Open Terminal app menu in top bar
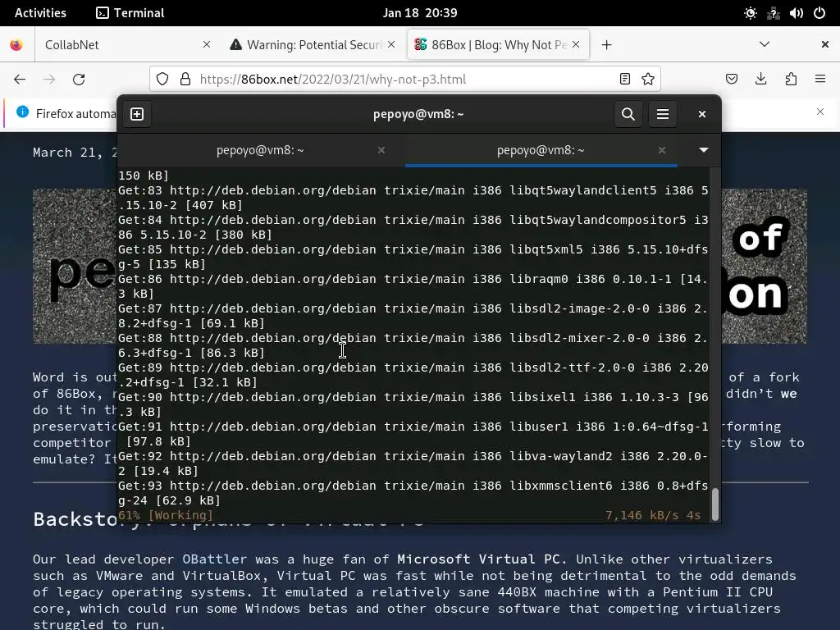Viewport: 840px width, 630px height. coord(130,13)
